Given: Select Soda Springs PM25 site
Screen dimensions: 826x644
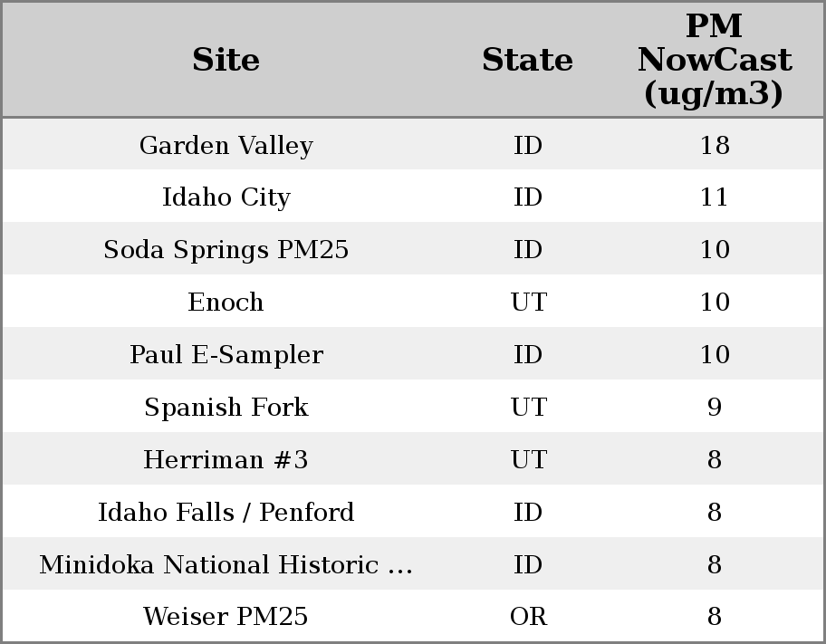Looking at the screenshot, I should pyautogui.click(x=226, y=250).
